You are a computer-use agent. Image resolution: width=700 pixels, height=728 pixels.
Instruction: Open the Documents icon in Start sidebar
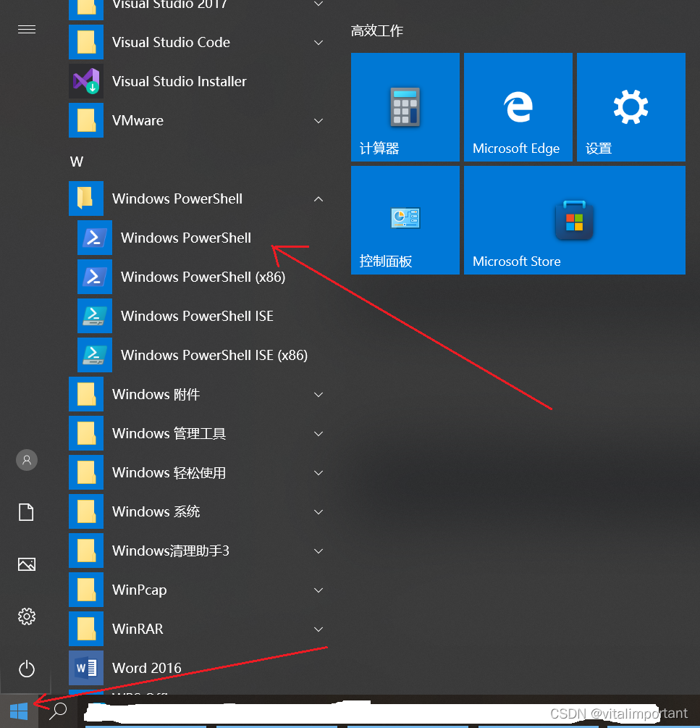pyautogui.click(x=27, y=512)
